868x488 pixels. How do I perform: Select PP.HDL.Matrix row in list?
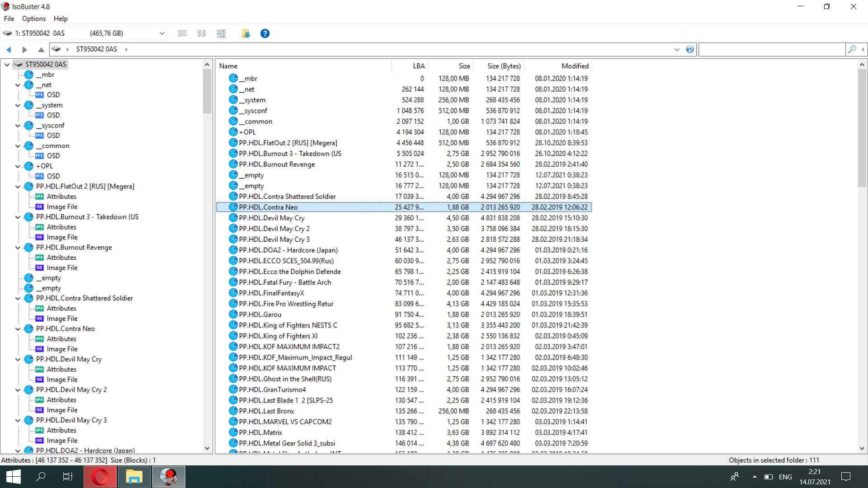[404, 432]
